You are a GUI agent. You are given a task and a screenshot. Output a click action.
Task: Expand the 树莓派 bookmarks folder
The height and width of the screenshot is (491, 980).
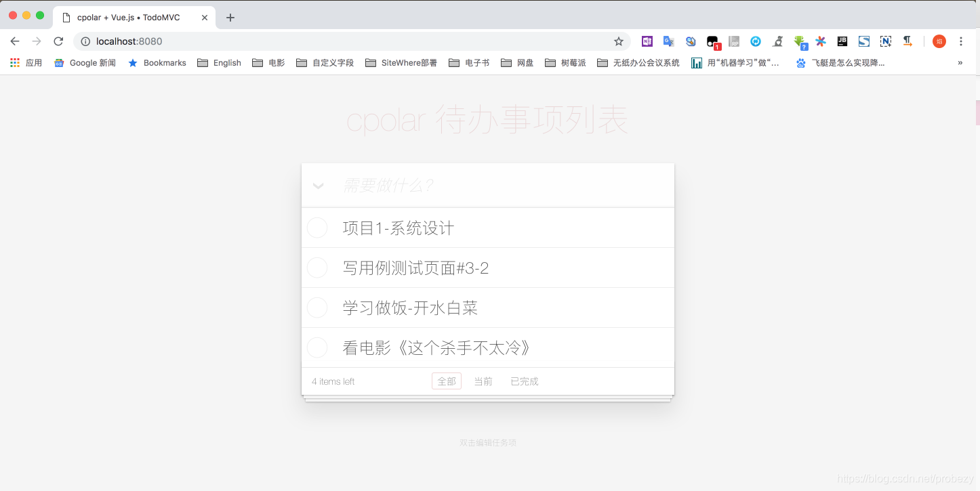[x=565, y=62]
